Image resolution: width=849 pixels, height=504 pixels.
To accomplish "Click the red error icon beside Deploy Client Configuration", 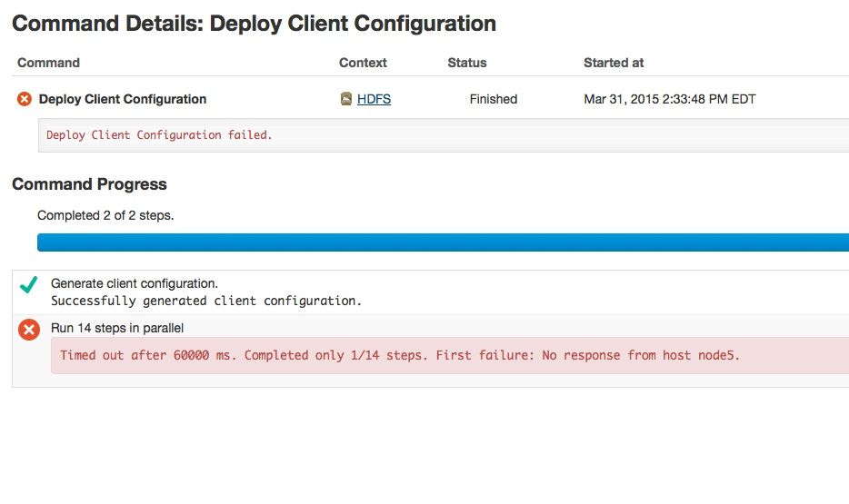I will click(x=25, y=99).
